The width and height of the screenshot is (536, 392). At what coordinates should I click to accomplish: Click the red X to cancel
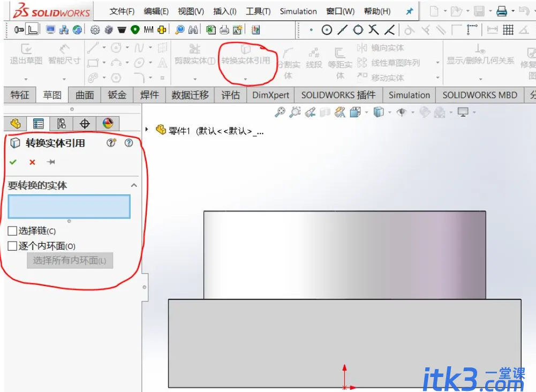coord(32,162)
